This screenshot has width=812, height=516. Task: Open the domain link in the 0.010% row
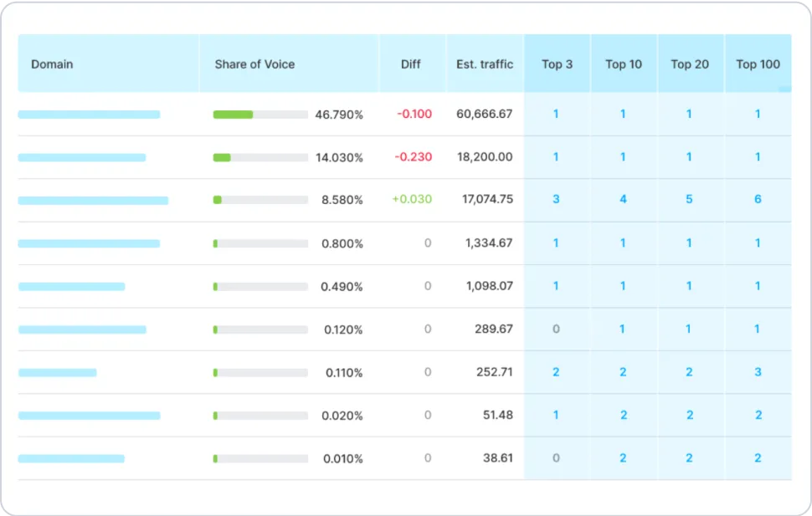(71, 458)
